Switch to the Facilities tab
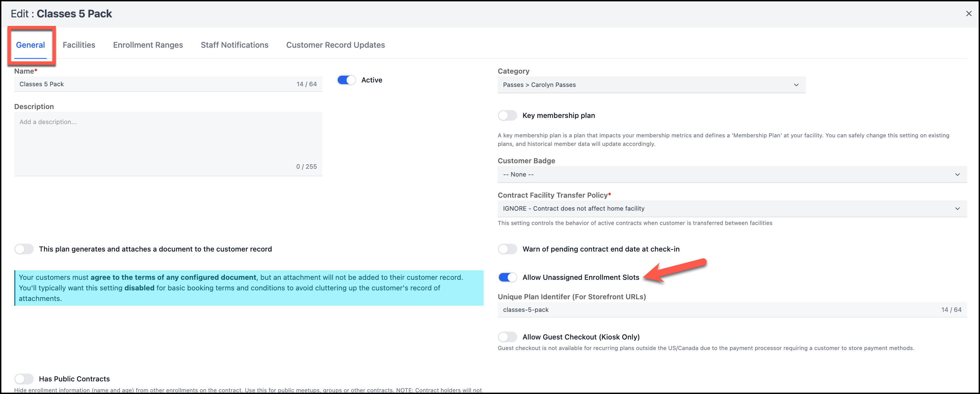 pos(79,45)
